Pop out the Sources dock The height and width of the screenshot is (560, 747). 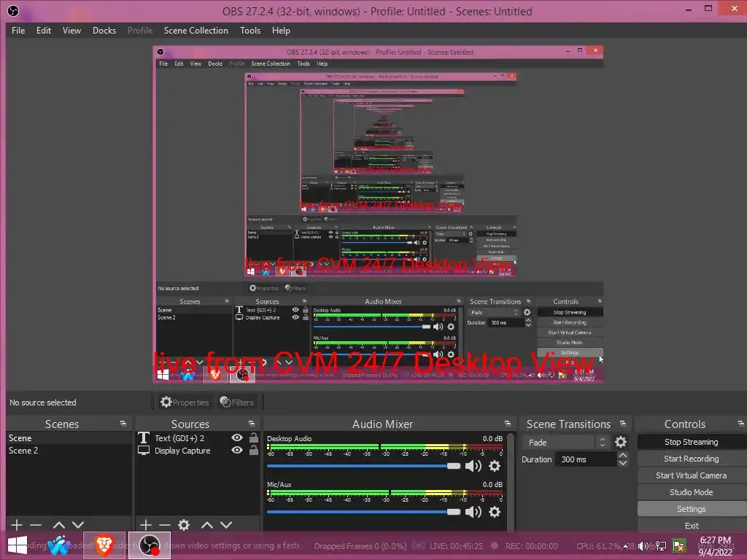coord(252,424)
